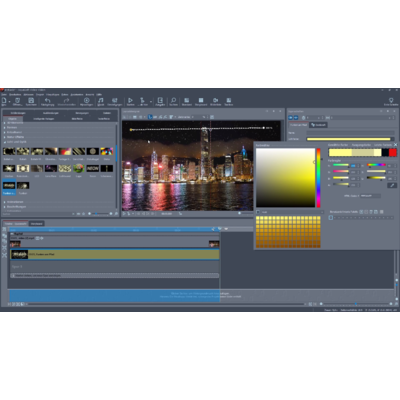Click the light bulb icon at top right
400x400 pixels.
coord(391,100)
